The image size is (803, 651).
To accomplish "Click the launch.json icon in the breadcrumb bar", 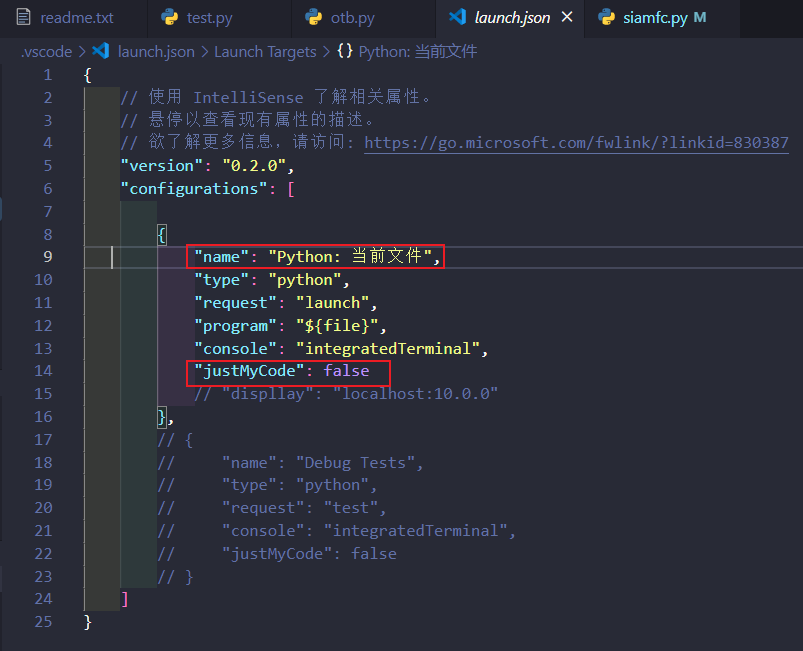I will 100,51.
